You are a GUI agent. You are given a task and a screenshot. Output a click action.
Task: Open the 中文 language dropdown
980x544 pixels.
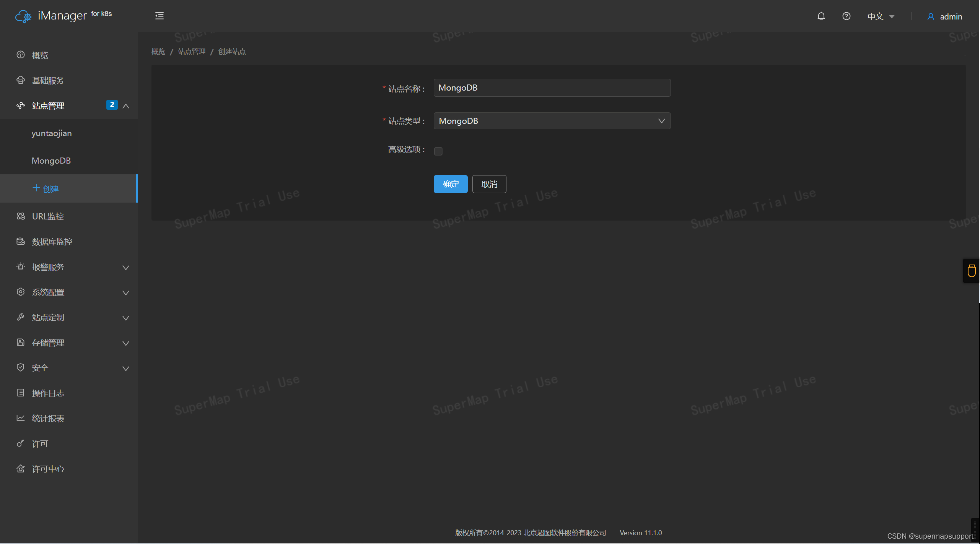tap(881, 16)
